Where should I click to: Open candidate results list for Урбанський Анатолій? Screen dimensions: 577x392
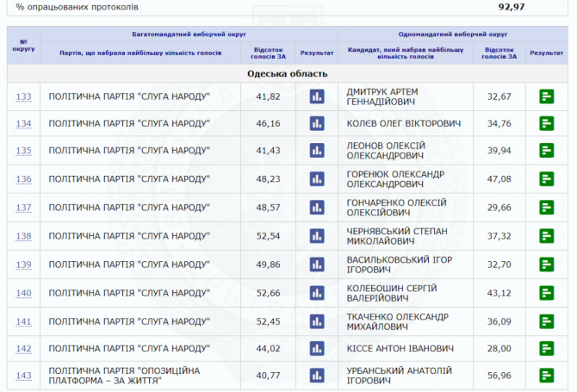[547, 376]
